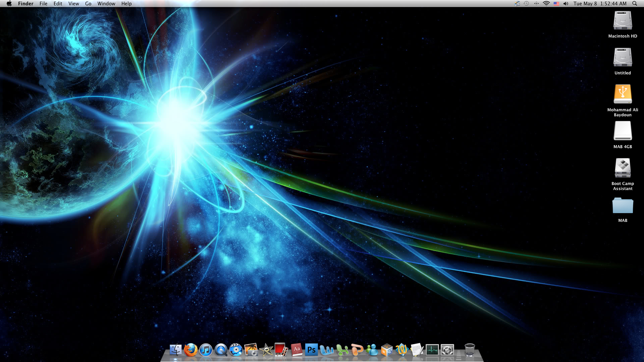The image size is (644, 362).
Task: Open Activity Monitor in the dock
Action: pos(432,350)
